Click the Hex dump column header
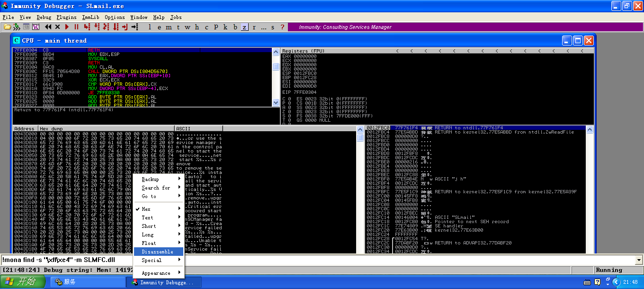The image size is (644, 289). [x=106, y=128]
